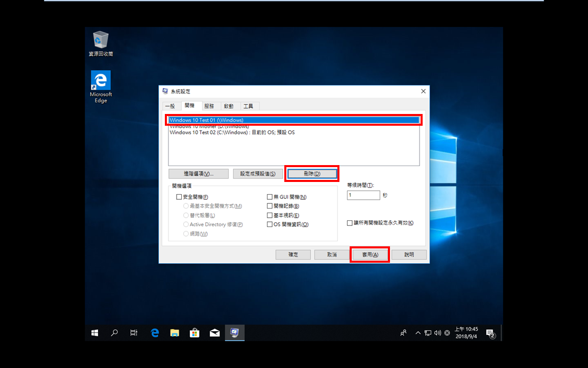Switch to the 一般 tab
The width and height of the screenshot is (588, 368).
pos(170,106)
